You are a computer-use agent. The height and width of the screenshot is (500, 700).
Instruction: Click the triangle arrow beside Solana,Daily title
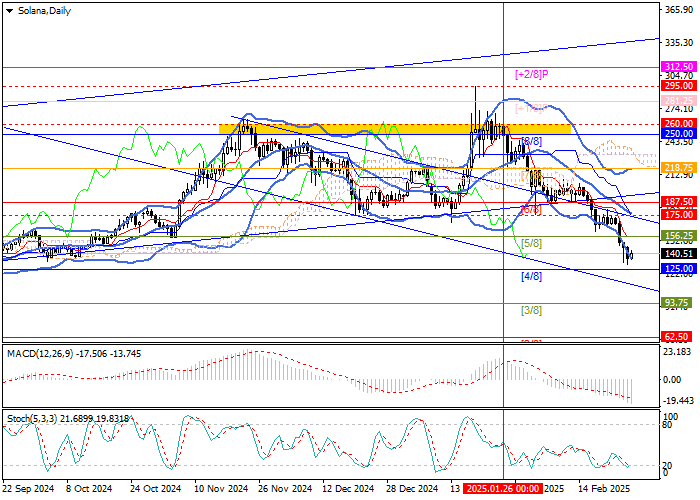point(9,9)
